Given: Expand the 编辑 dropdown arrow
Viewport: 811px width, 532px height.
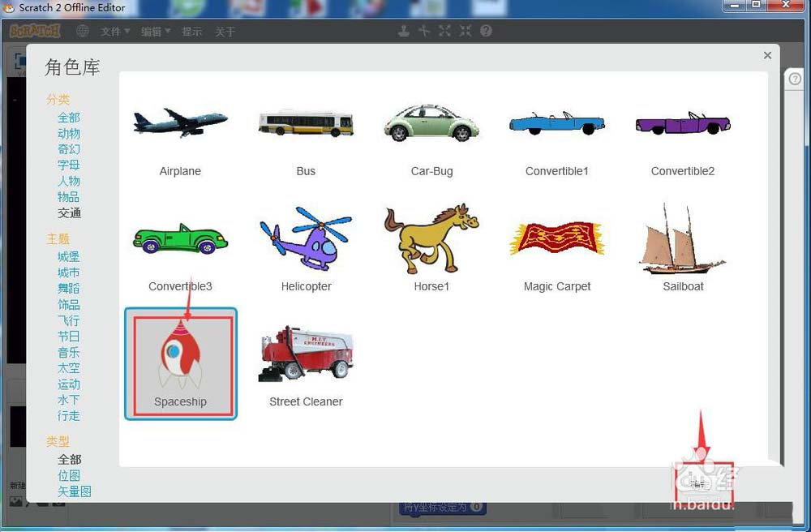Looking at the screenshot, I should point(168,32).
